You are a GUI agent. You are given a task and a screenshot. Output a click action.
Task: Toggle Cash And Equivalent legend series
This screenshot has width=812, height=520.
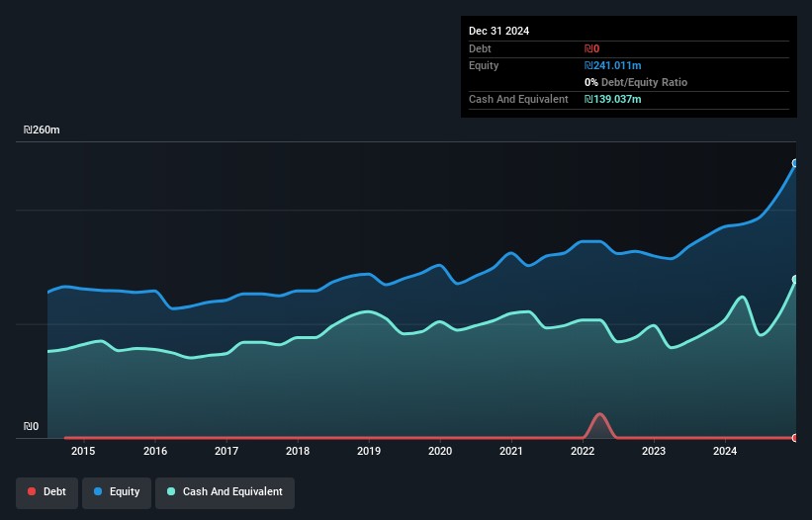point(225,491)
